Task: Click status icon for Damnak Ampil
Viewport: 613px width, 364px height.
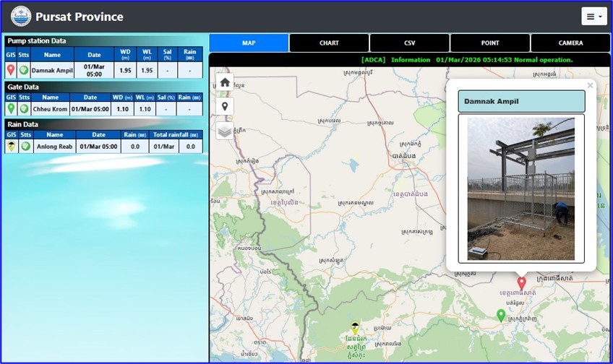Action: 24,70
